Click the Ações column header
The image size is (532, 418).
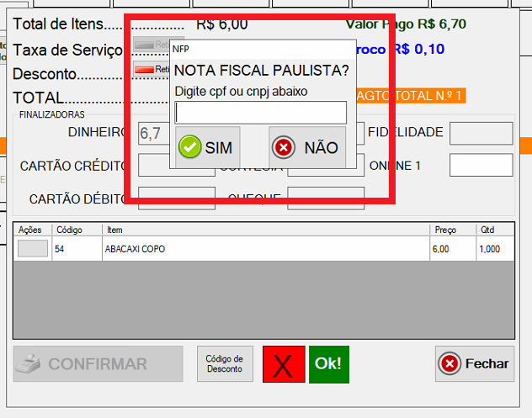point(33,230)
